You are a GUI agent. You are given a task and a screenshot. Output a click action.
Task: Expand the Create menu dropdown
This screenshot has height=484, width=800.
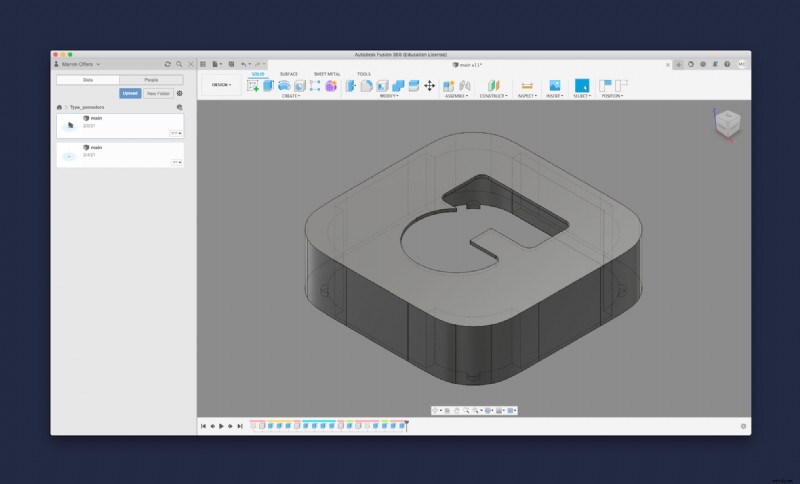click(x=291, y=96)
